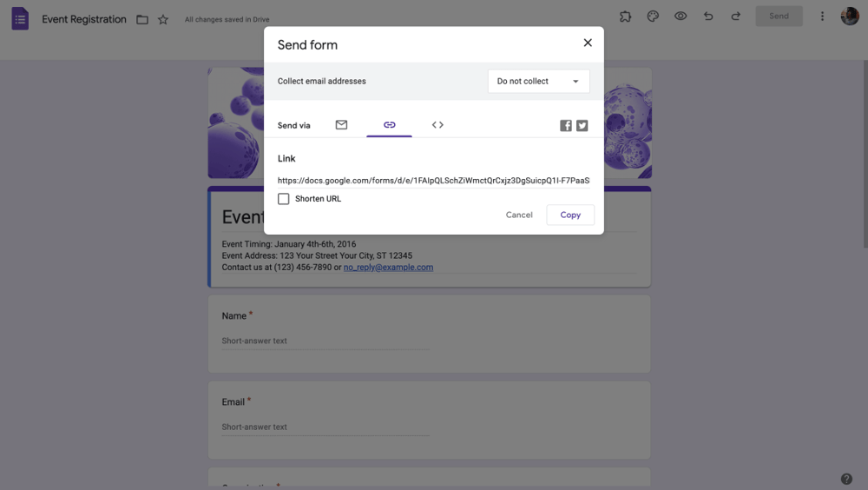This screenshot has width=868, height=490.
Task: Enable the Shorten URL checkbox
Action: coord(284,199)
